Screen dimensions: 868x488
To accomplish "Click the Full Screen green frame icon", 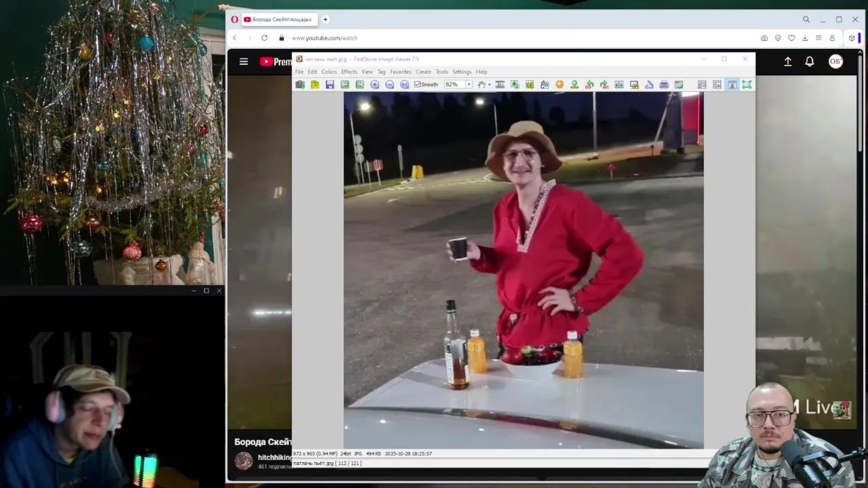I will [x=747, y=85].
